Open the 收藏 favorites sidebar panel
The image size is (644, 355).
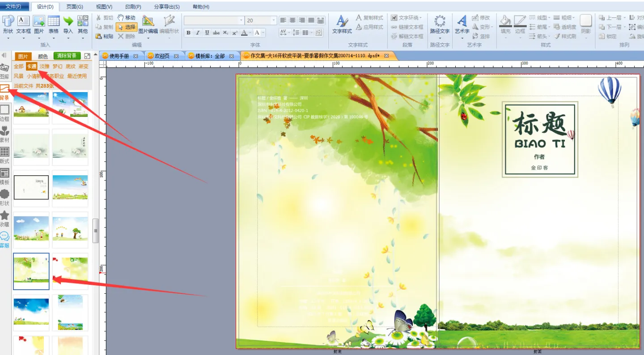[x=4, y=219]
